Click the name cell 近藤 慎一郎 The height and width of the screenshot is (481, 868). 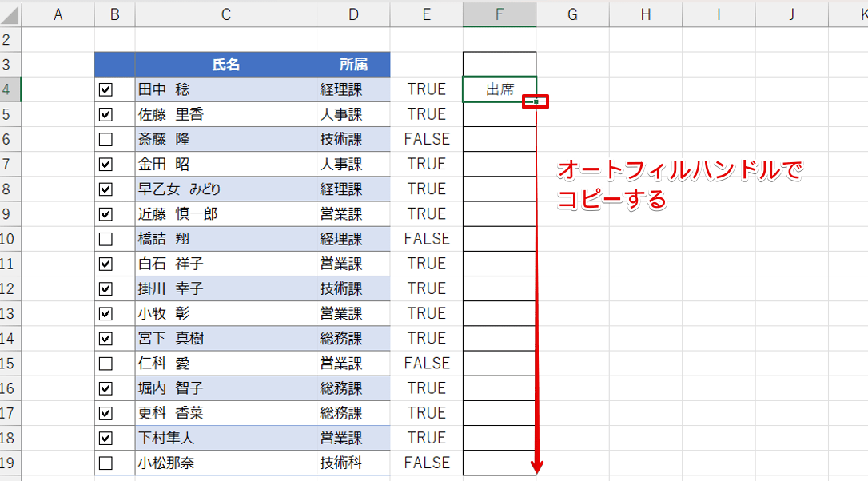click(226, 214)
